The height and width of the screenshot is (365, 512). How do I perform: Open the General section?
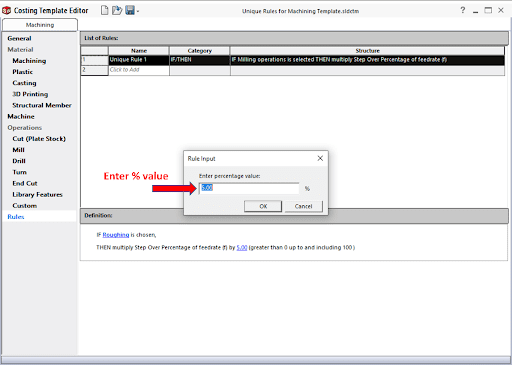[x=19, y=38]
